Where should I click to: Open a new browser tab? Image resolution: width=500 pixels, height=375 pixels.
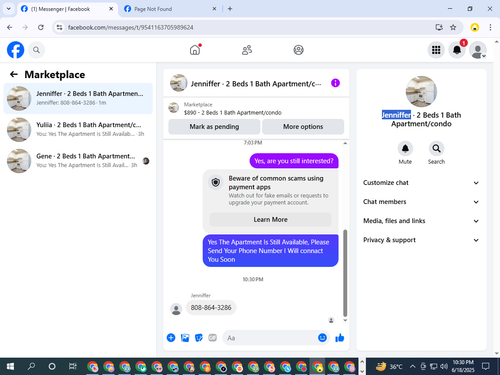[x=230, y=9]
